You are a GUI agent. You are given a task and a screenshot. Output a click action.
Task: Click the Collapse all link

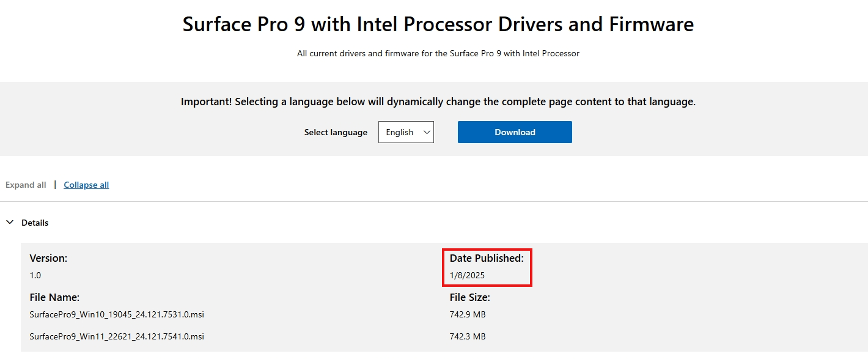click(x=86, y=185)
